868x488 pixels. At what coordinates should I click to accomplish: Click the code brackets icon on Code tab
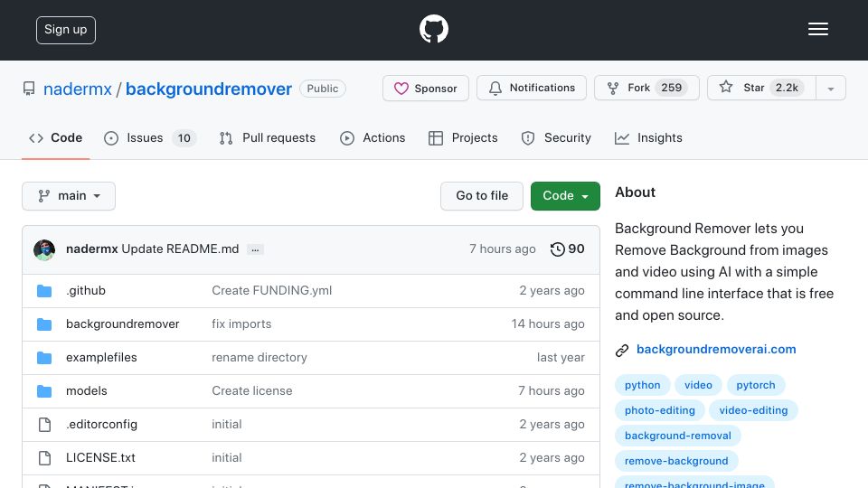tap(36, 138)
